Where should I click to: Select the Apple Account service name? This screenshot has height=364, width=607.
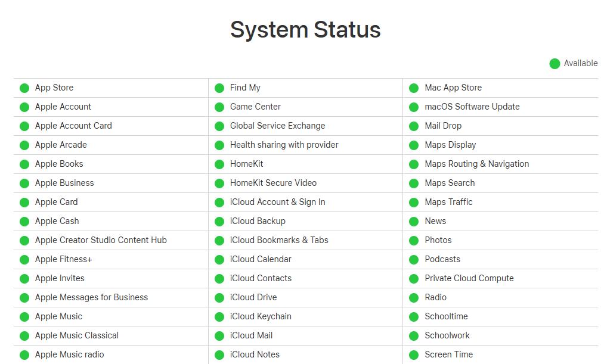coord(63,107)
